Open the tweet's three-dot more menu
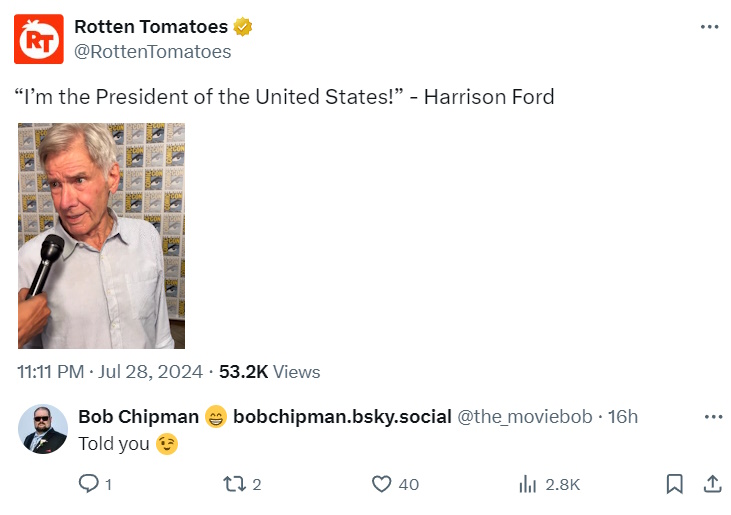This screenshot has height=515, width=731. coord(710,27)
